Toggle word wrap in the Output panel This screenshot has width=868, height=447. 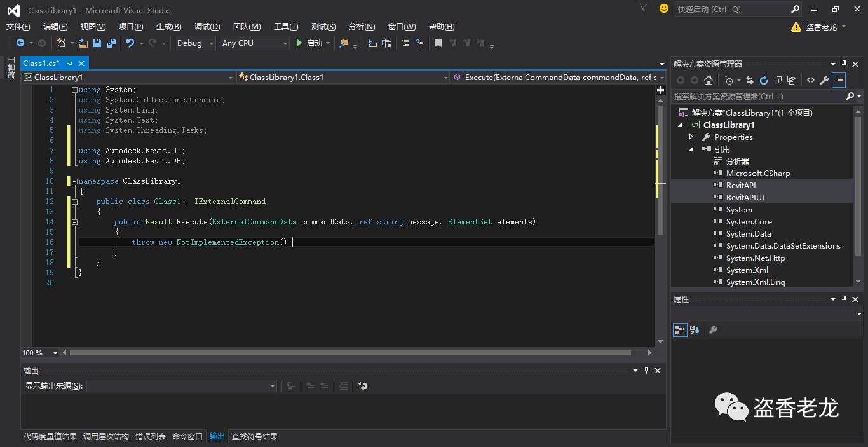tap(362, 386)
